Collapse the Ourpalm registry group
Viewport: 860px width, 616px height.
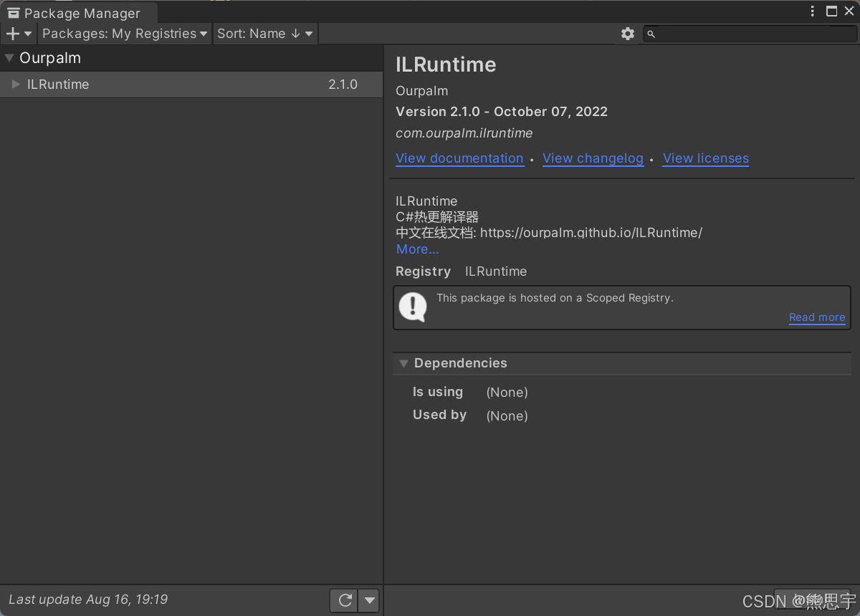coord(9,58)
